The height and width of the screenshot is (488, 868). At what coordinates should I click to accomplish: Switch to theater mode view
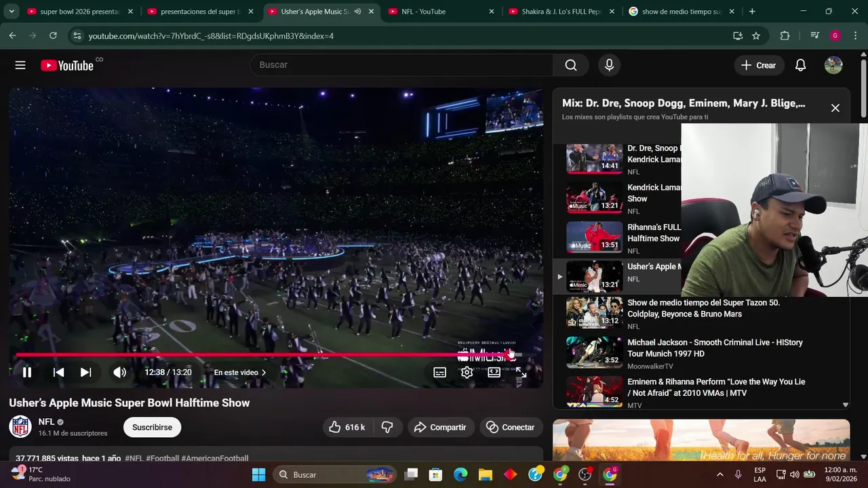point(494,372)
